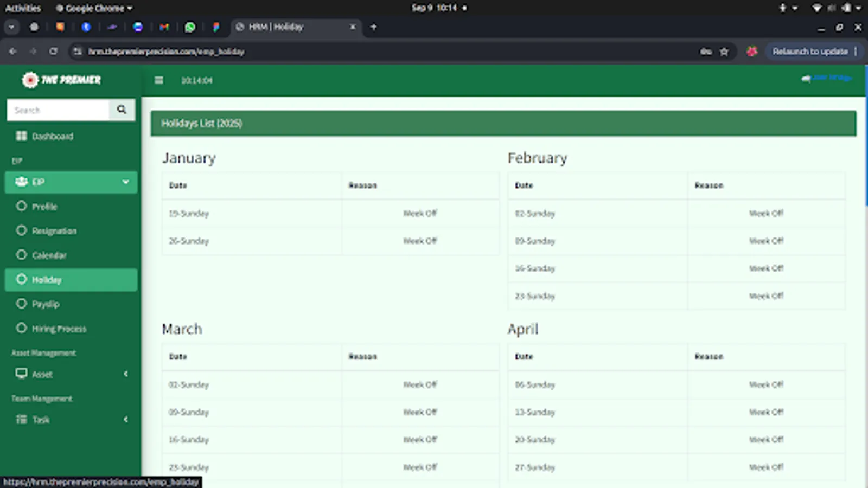Click The Premier logo
This screenshot has width=868, height=488.
pos(61,80)
